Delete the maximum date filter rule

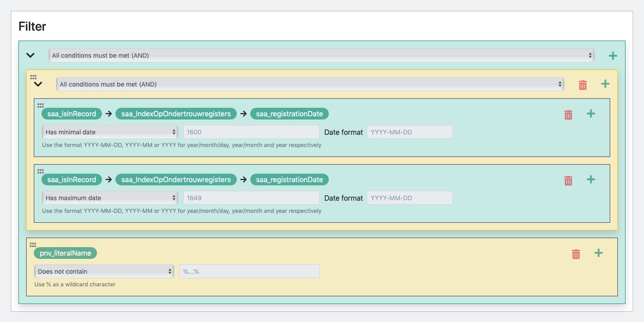pyautogui.click(x=568, y=180)
